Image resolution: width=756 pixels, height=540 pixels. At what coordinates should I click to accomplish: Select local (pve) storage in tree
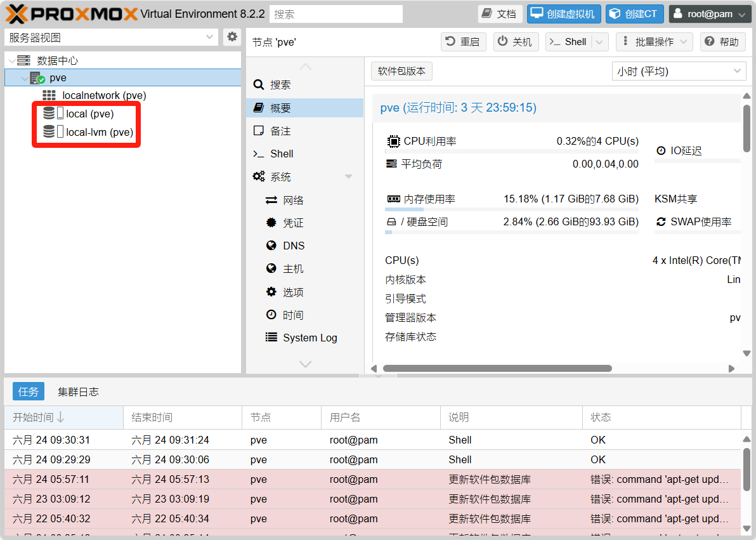point(89,114)
